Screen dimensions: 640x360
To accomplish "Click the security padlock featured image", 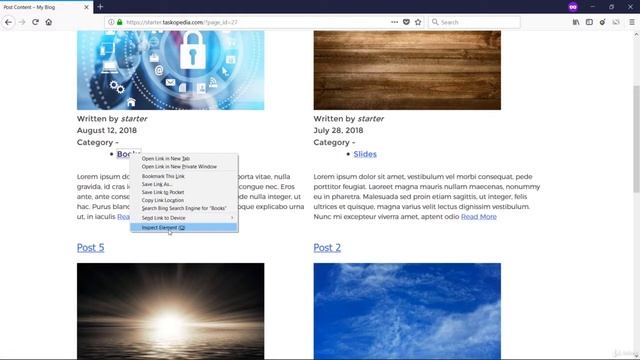I will (171, 70).
